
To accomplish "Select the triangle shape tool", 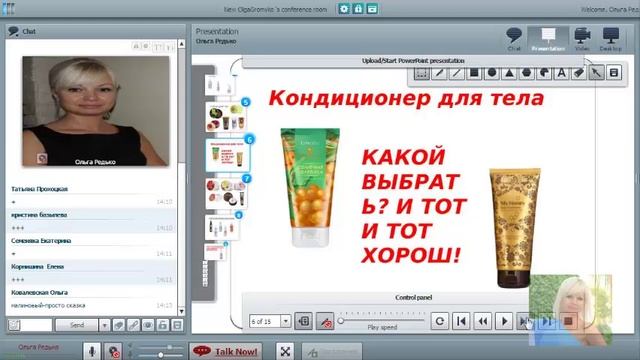I will coord(509,73).
